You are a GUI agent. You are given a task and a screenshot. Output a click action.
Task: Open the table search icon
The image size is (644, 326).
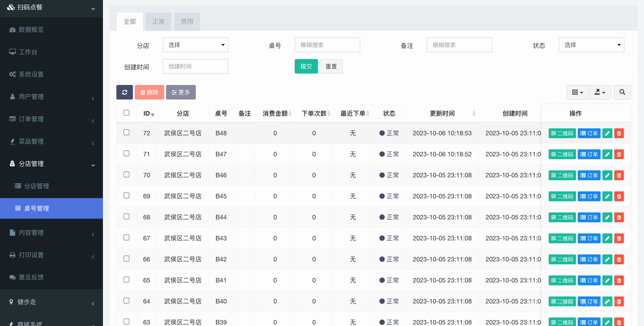(x=622, y=92)
